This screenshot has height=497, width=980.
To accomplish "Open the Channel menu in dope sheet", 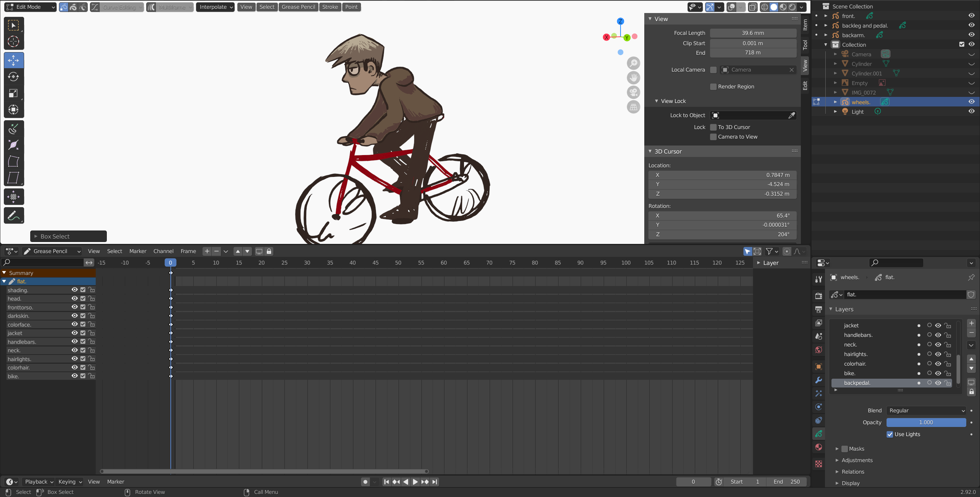I will (163, 251).
